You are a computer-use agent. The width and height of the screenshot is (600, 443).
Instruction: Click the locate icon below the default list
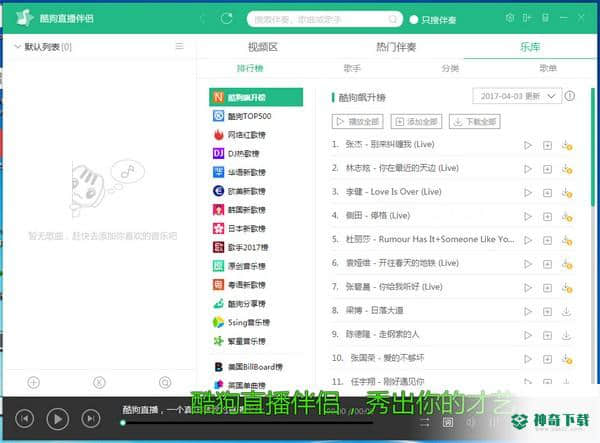pyautogui.click(x=165, y=382)
